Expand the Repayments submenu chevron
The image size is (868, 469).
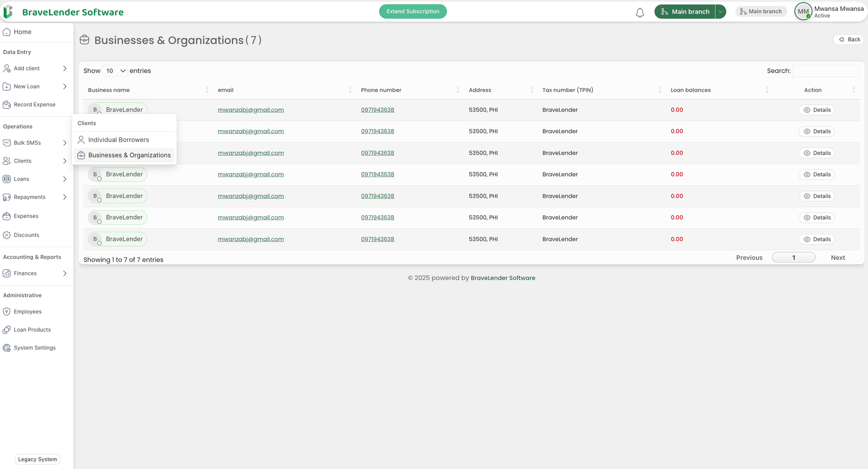tap(65, 197)
